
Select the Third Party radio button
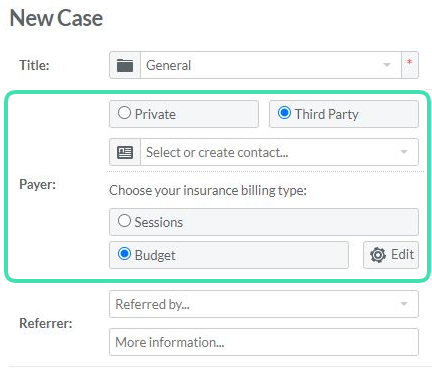tap(284, 113)
